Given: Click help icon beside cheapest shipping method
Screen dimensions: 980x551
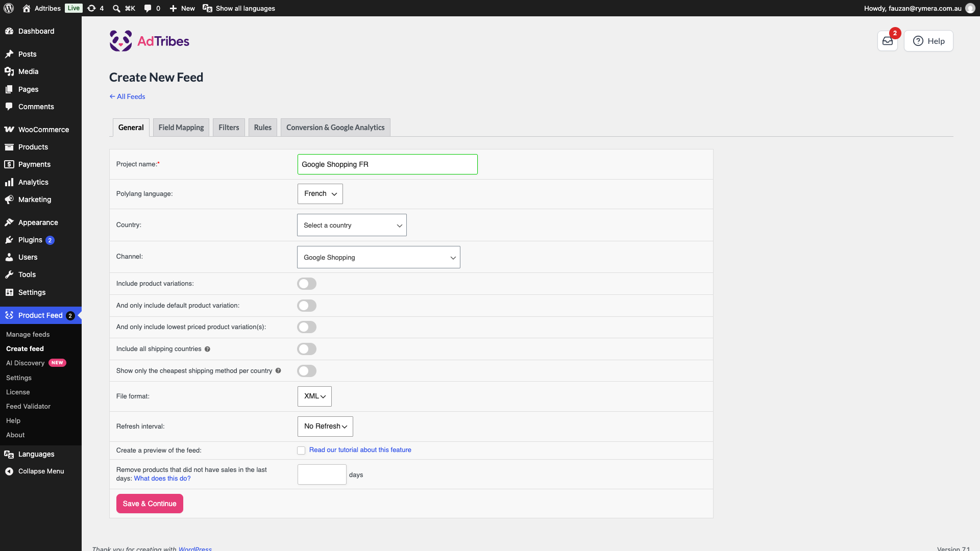Looking at the screenshot, I should coord(278,371).
